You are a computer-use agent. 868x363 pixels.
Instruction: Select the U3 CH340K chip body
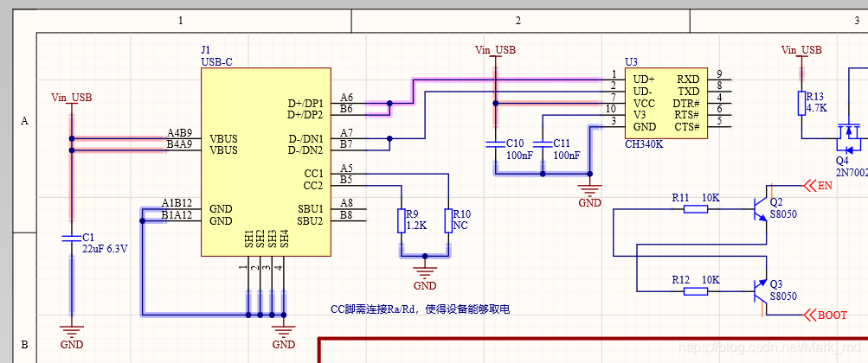click(x=666, y=104)
